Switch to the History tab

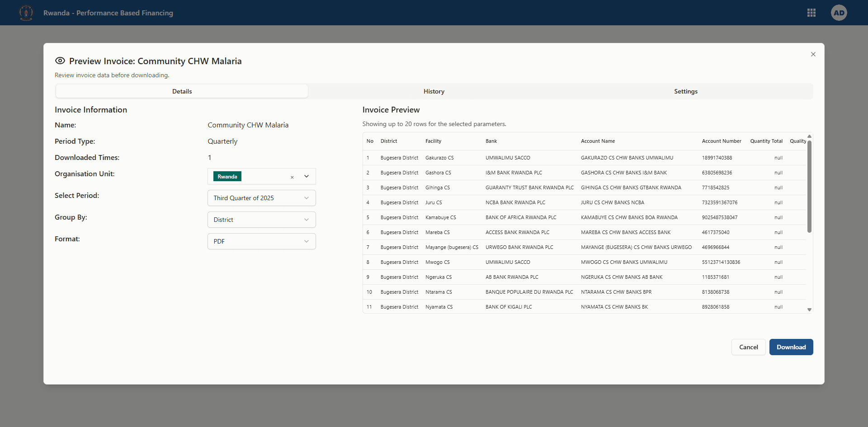(x=434, y=91)
